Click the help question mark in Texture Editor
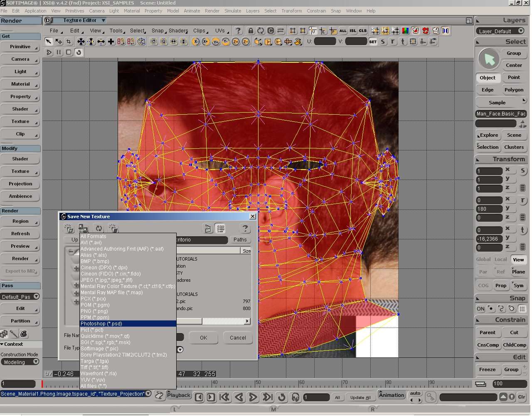 (x=238, y=31)
